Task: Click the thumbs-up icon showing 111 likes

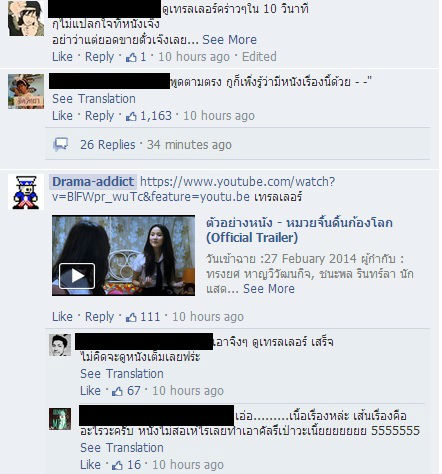Action: click(131, 317)
